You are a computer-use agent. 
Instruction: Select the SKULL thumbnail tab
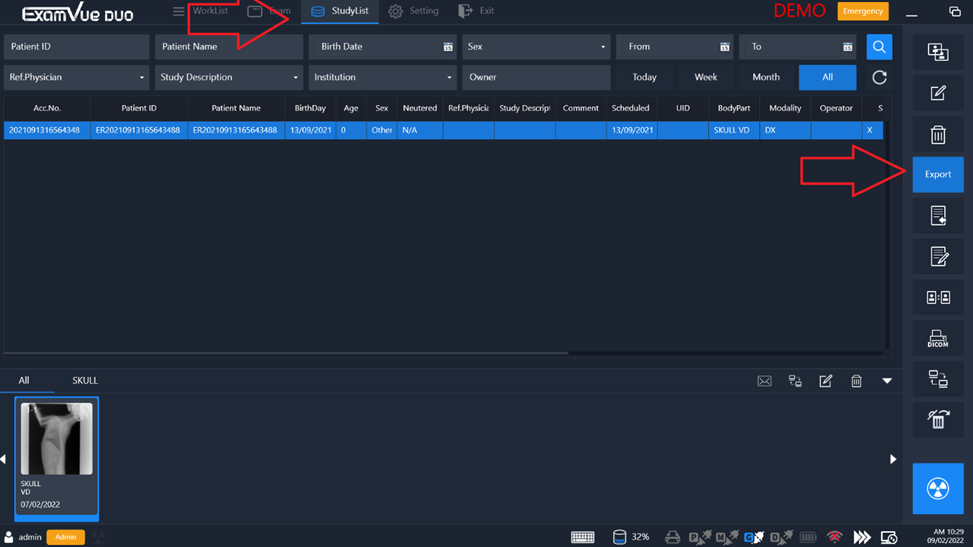coord(84,381)
